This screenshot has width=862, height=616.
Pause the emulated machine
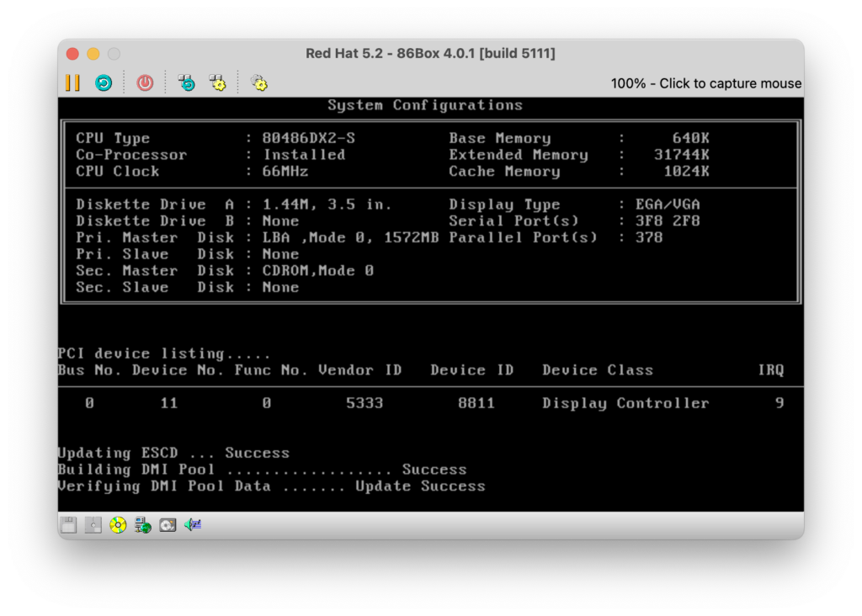pyautogui.click(x=72, y=83)
